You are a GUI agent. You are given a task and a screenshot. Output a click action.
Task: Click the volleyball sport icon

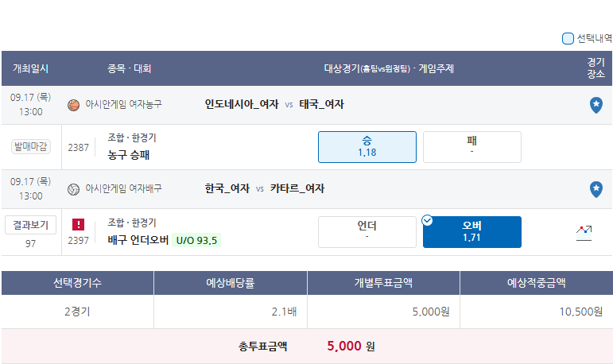point(73,189)
